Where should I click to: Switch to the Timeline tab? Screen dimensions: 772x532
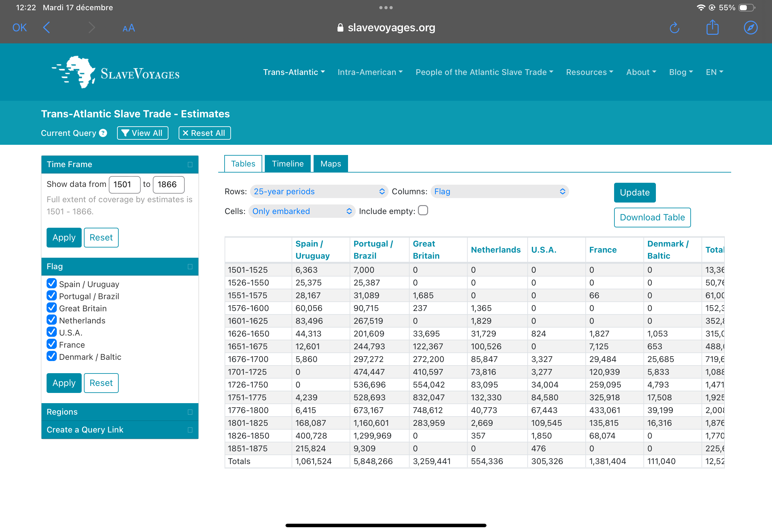[x=288, y=164]
